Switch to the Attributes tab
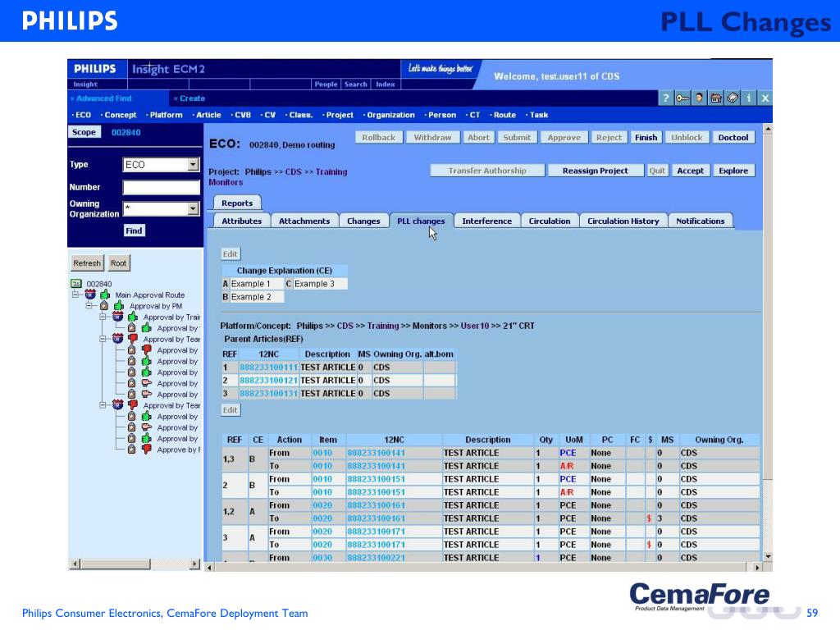 [x=242, y=221]
